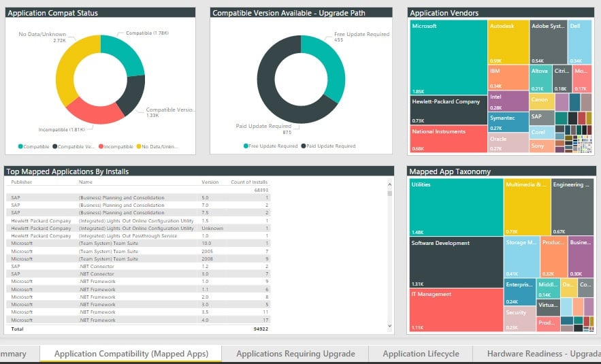Select Dell vendor tile
601x364 pixels.
pyautogui.click(x=579, y=42)
